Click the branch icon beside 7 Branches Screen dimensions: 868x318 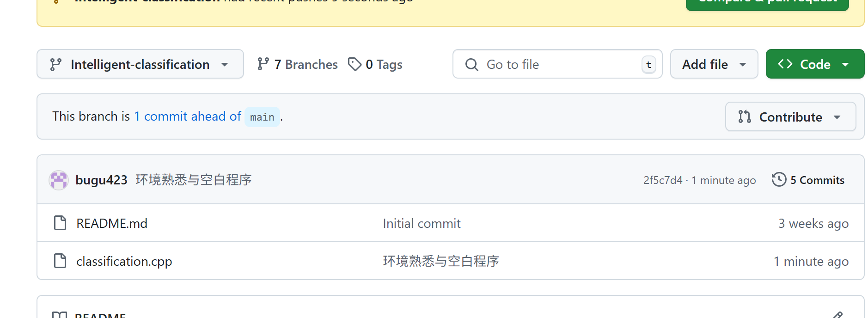[x=263, y=64]
